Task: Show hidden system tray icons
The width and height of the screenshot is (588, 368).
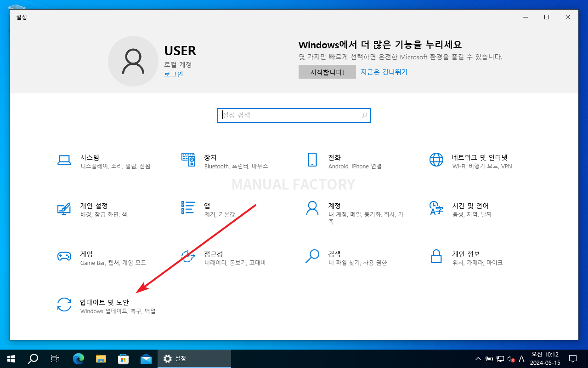Action: point(478,359)
